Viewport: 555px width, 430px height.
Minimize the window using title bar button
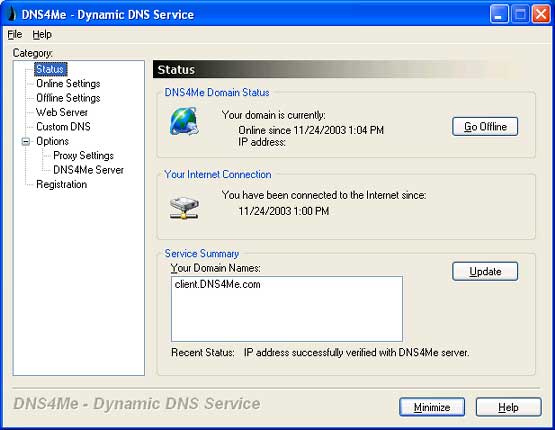(499, 15)
